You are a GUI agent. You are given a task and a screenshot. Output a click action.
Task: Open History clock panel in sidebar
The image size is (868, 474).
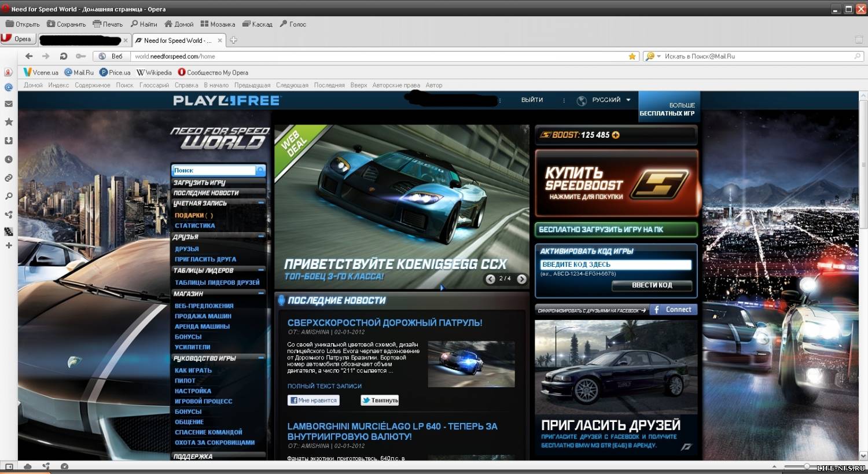(8, 159)
